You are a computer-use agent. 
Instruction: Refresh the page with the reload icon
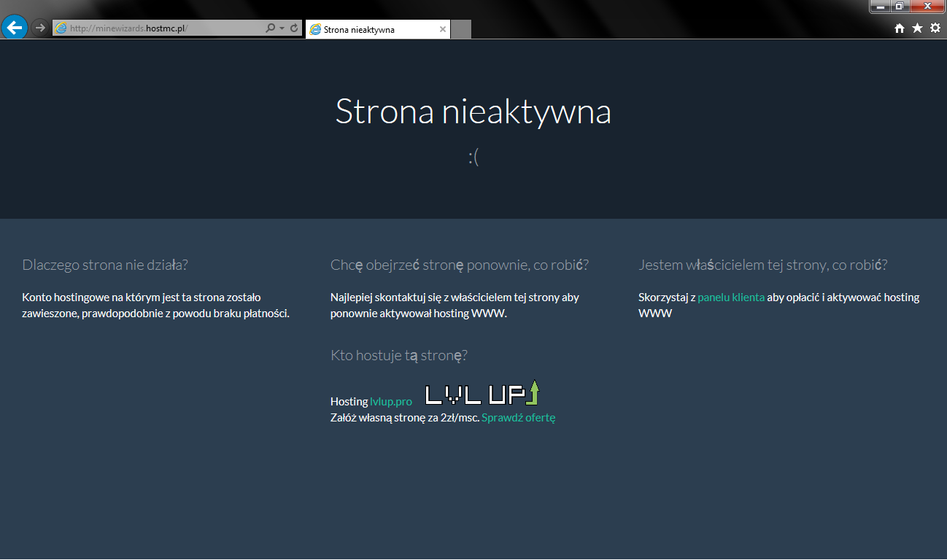pyautogui.click(x=294, y=28)
